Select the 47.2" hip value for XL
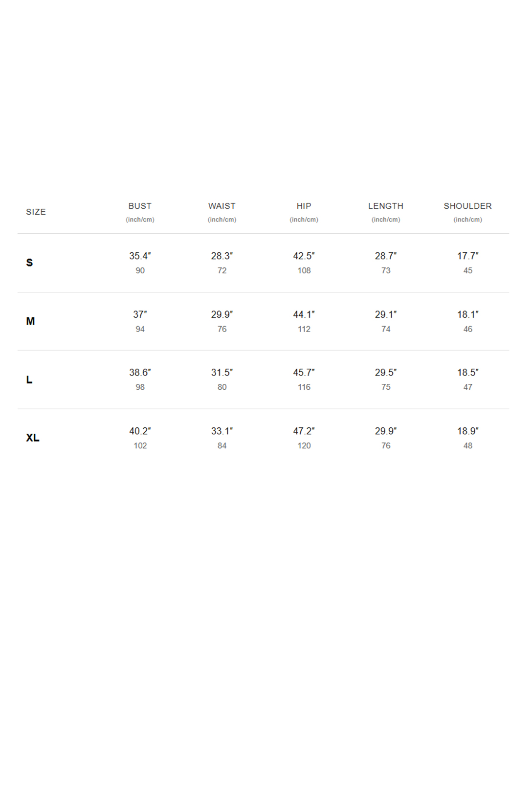The width and height of the screenshot is (532, 798). (x=304, y=431)
